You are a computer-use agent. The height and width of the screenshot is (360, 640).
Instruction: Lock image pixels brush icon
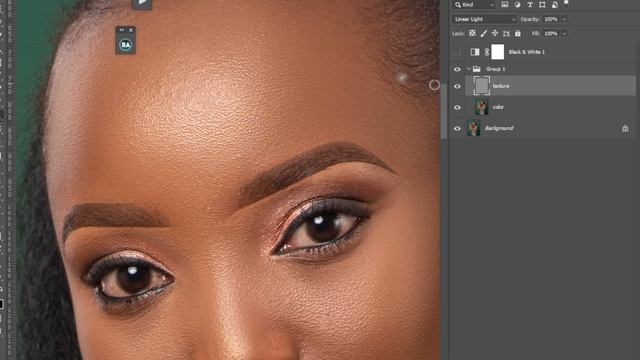(x=484, y=33)
